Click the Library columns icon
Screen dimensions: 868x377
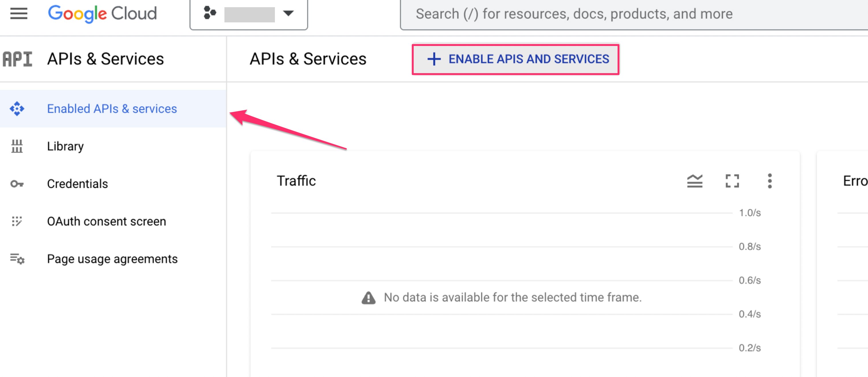pyautogui.click(x=17, y=146)
